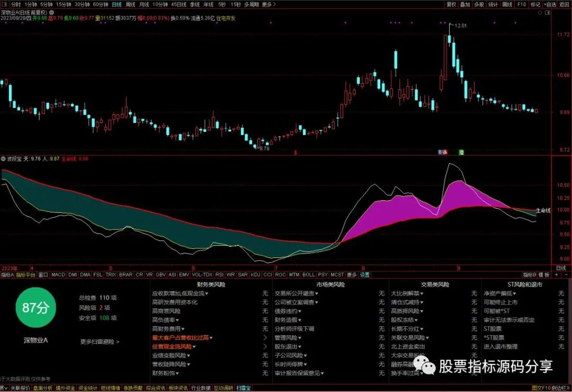Screen dimensions: 572x392
Task: Add stock via +自选 button
Action: (550, 4)
